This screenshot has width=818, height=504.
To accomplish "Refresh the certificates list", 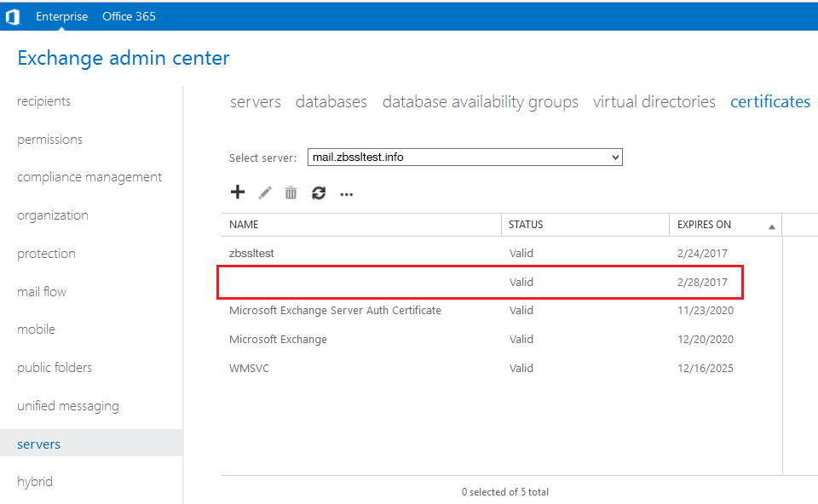I will (x=319, y=193).
